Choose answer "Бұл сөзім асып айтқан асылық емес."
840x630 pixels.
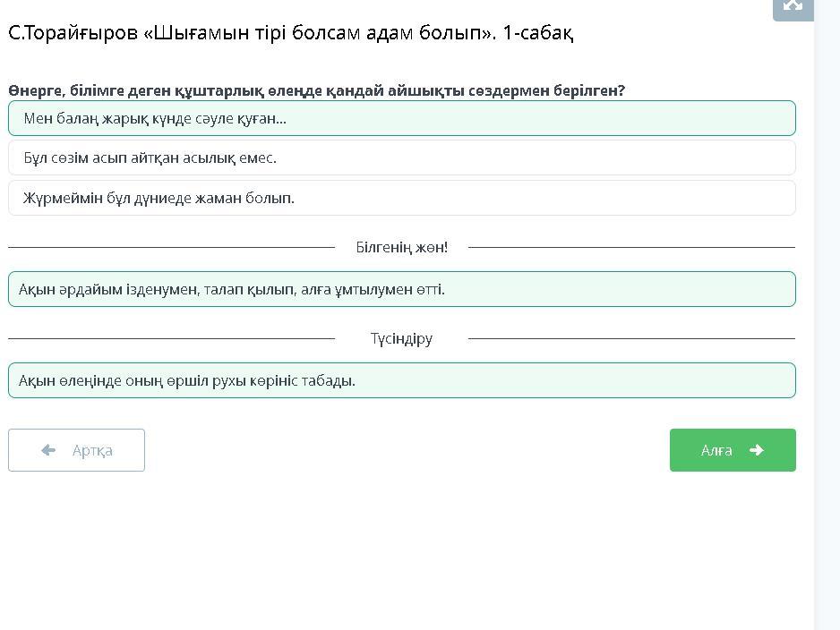coord(401,157)
